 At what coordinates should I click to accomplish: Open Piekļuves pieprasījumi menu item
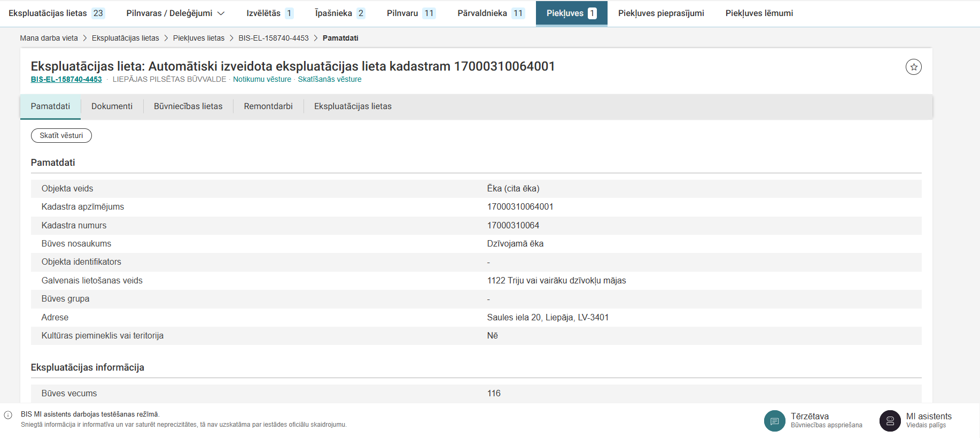coord(660,13)
